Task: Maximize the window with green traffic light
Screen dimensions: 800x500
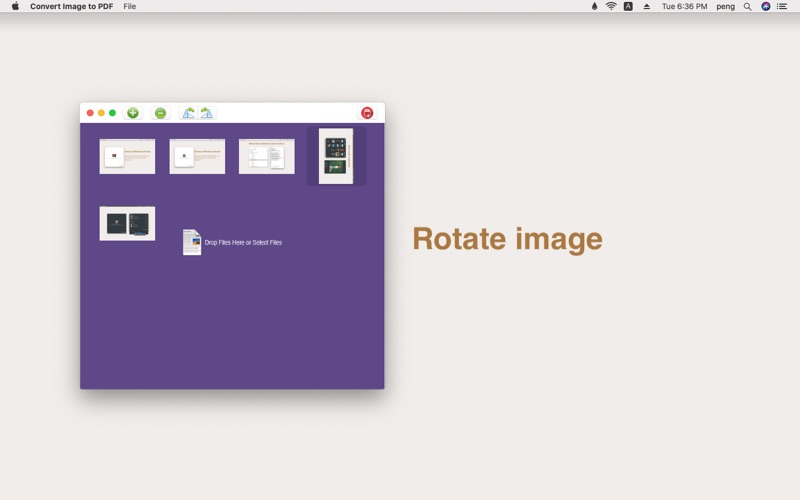Action: point(112,113)
